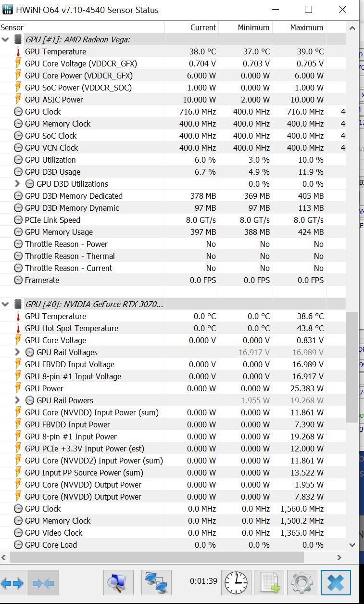
Task: Click the vertical scrollbar thumb
Action: [x=352, y=367]
